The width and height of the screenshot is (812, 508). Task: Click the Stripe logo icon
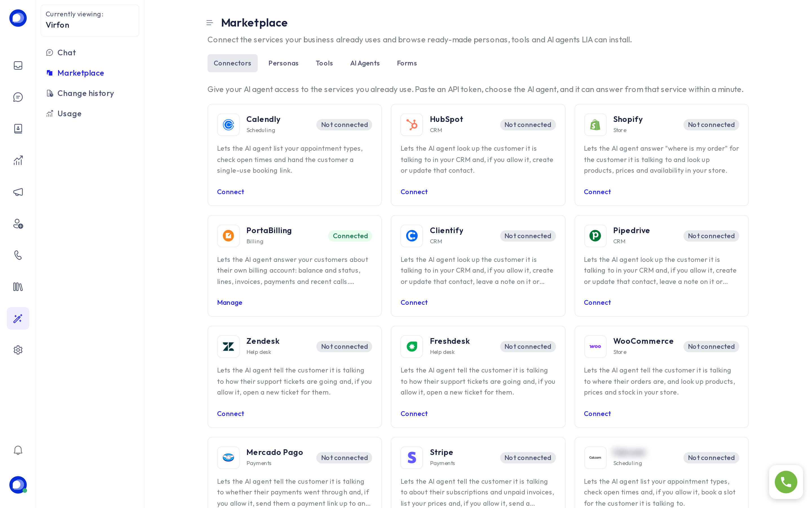(x=412, y=457)
